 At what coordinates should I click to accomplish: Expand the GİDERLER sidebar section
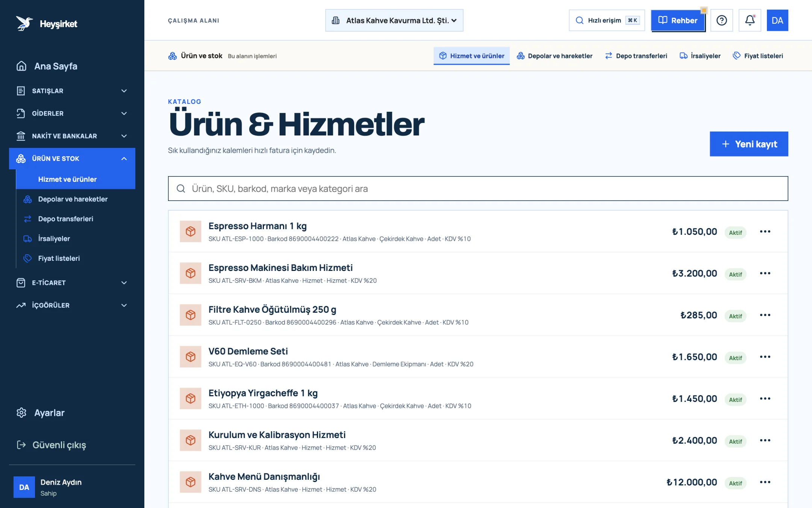click(72, 113)
